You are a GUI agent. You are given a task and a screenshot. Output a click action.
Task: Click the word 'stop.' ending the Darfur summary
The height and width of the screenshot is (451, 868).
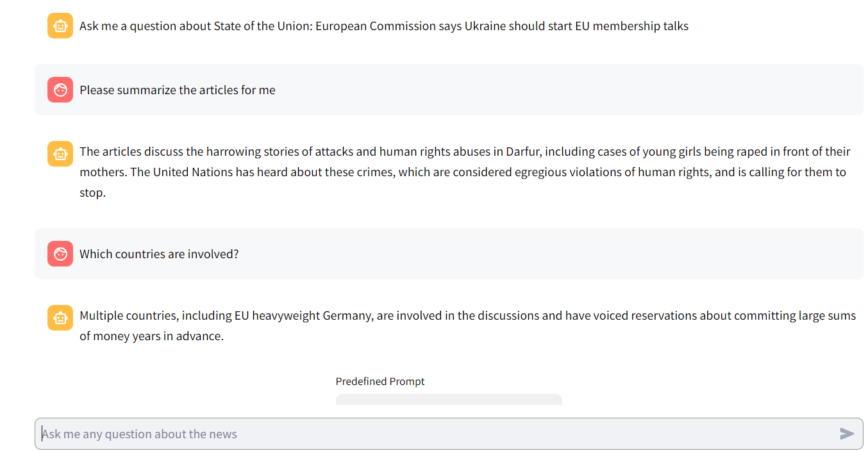92,193
